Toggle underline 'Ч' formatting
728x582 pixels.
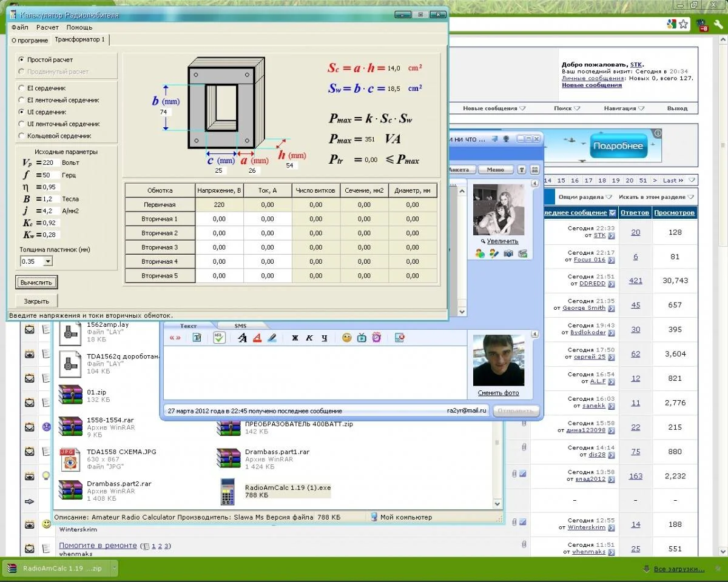[x=325, y=338]
